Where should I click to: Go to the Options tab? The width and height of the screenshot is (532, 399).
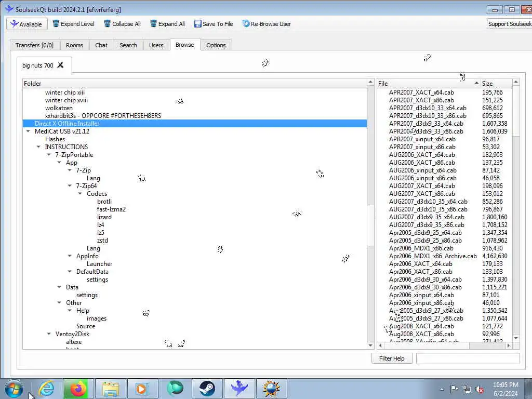coord(216,45)
